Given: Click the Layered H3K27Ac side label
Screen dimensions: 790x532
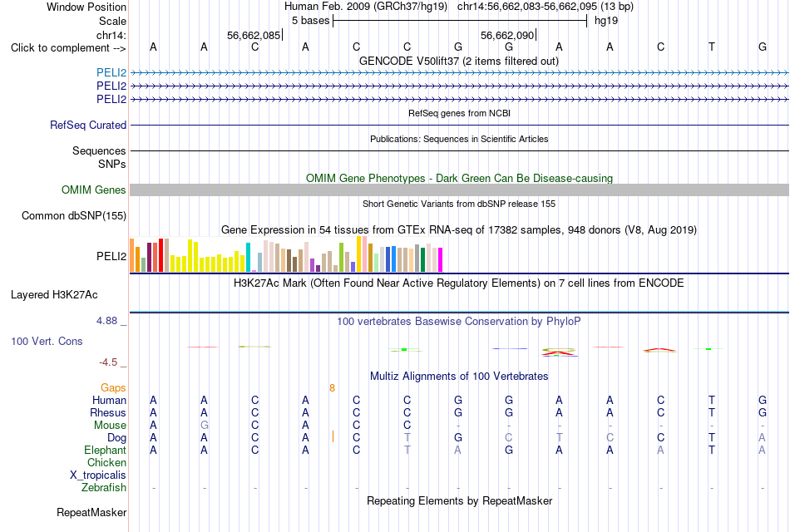Looking at the screenshot, I should tap(54, 295).
